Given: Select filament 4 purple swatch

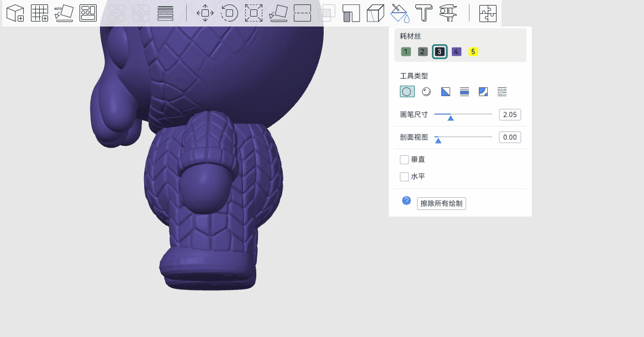Looking at the screenshot, I should point(456,52).
